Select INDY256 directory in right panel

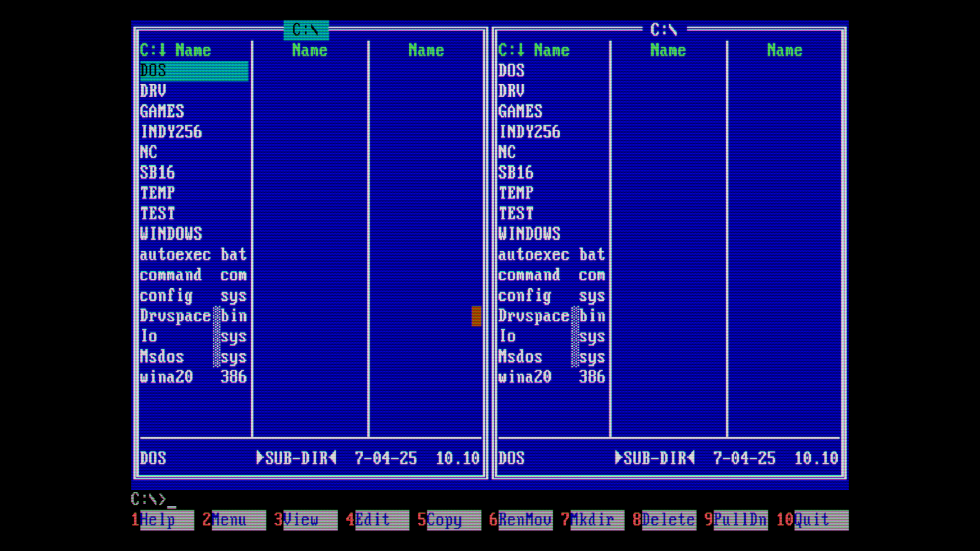pyautogui.click(x=552, y=132)
